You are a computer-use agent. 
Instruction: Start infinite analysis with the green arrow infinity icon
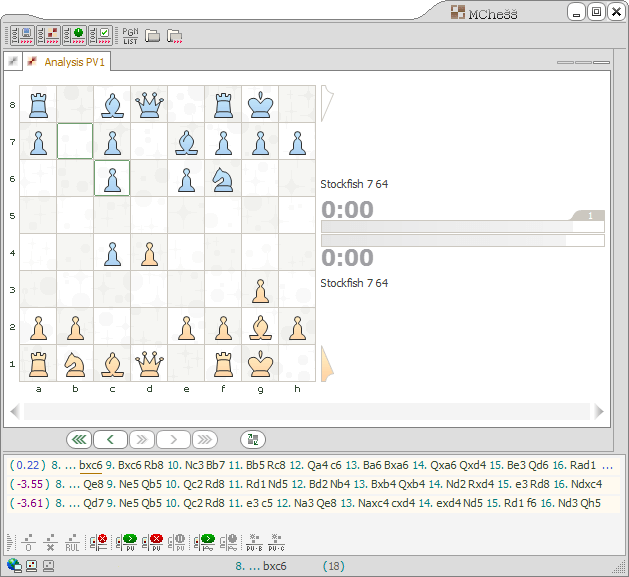pos(204,542)
